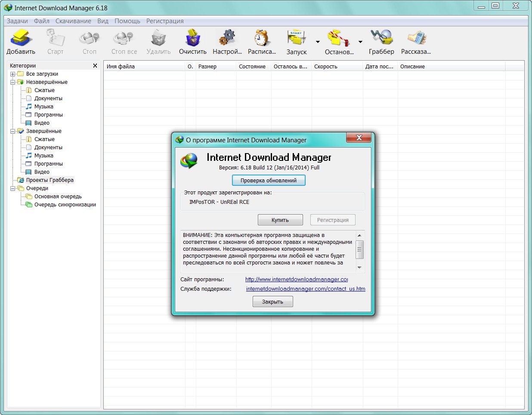Screen dimensions: 532x415
Task: Sort by Осталось в… column header
Action: 291,67
